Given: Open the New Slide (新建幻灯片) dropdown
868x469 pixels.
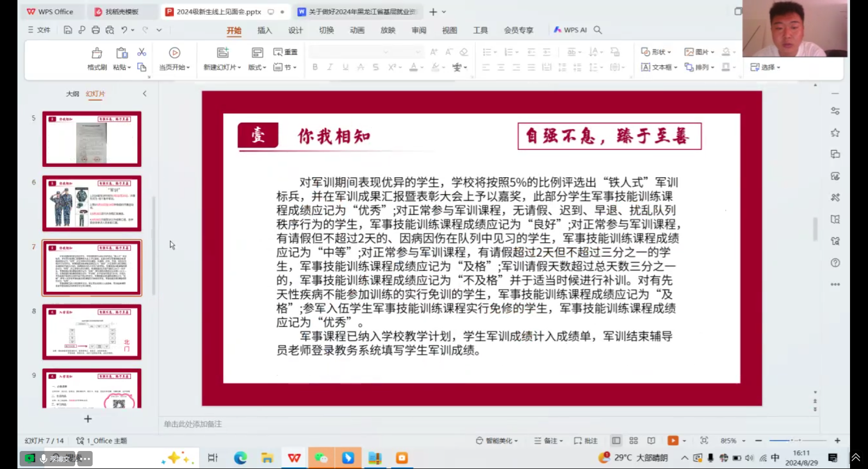Looking at the screenshot, I should click(x=222, y=67).
